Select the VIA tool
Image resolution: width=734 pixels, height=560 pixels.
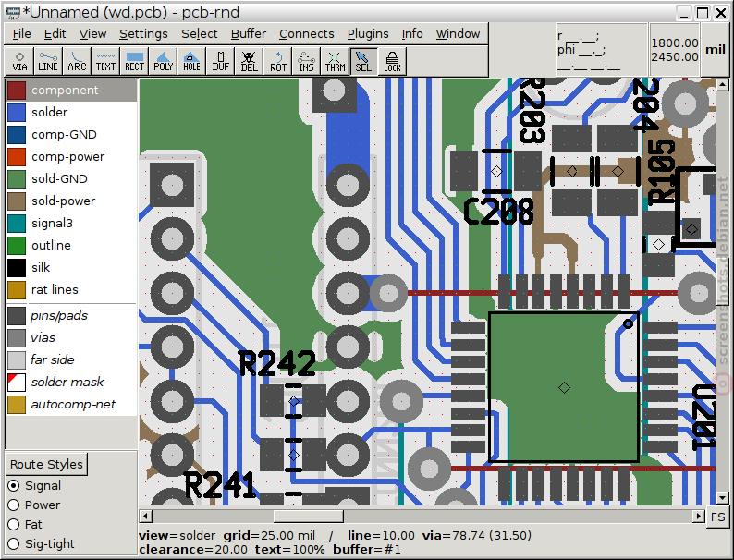pyautogui.click(x=19, y=61)
